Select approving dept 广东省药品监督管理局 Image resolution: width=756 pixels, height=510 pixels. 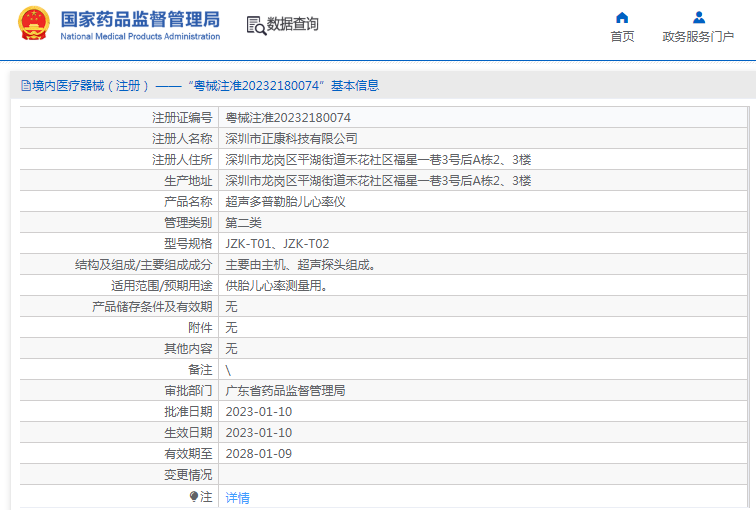(x=285, y=390)
